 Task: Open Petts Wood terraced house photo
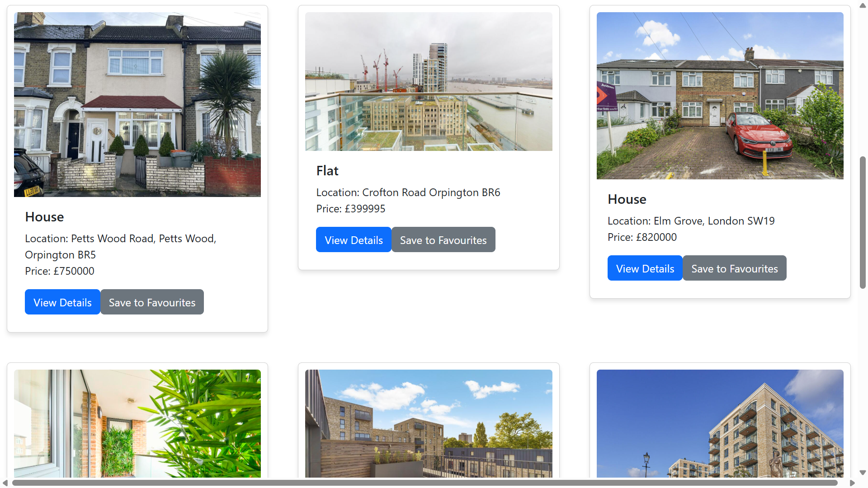tap(137, 104)
